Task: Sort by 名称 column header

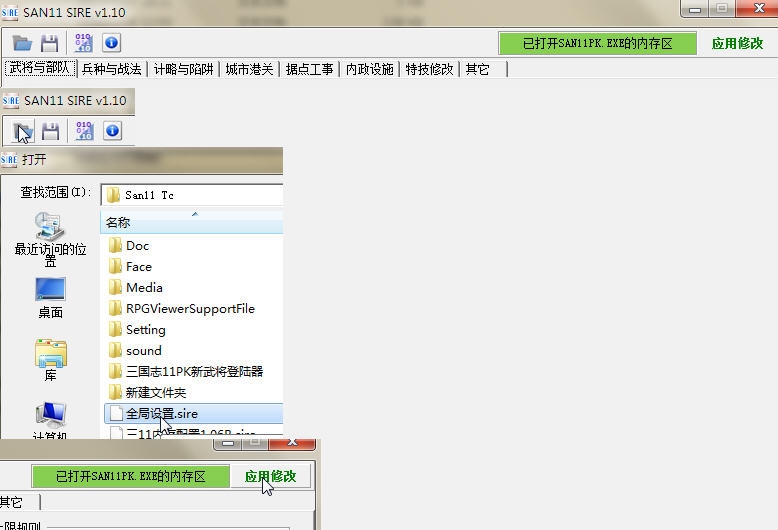Action: pyautogui.click(x=192, y=222)
